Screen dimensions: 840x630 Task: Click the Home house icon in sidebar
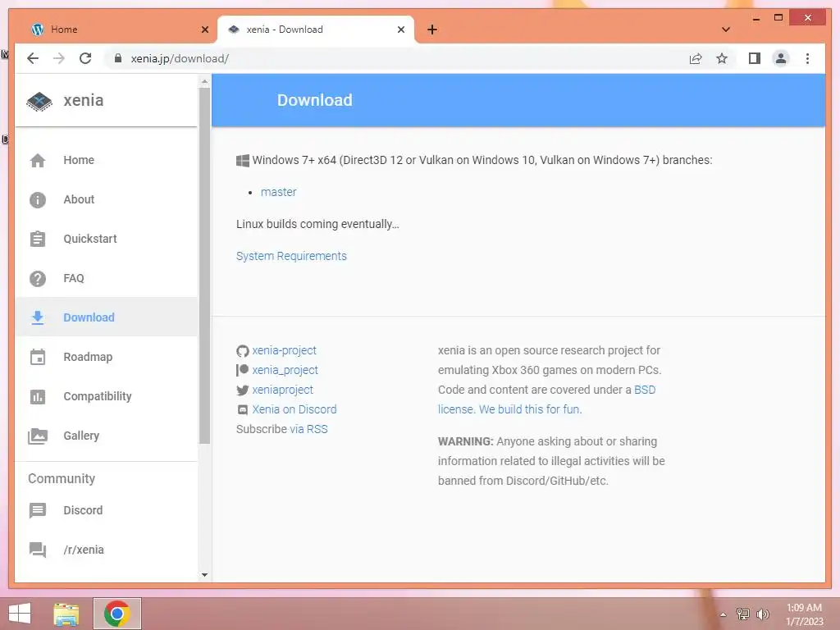point(38,160)
